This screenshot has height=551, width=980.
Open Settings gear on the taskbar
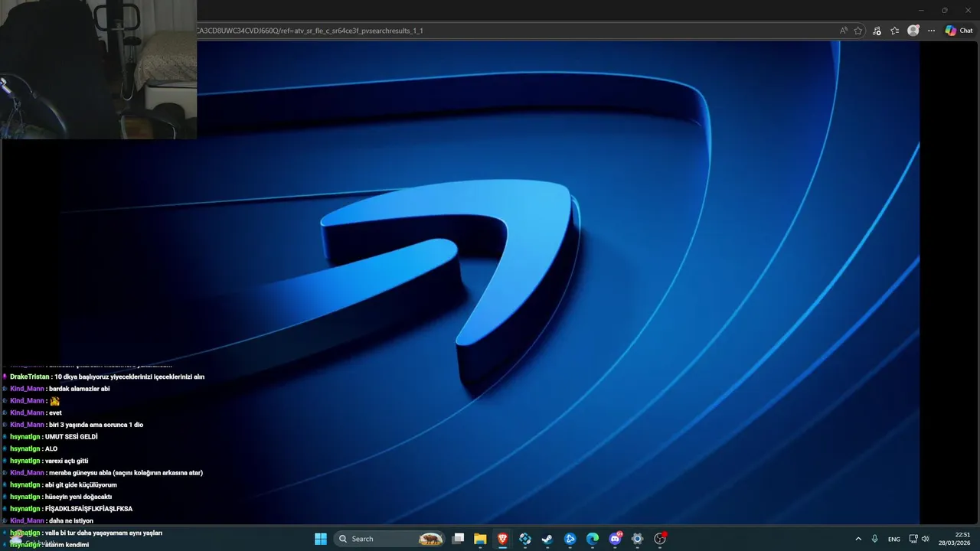(637, 539)
